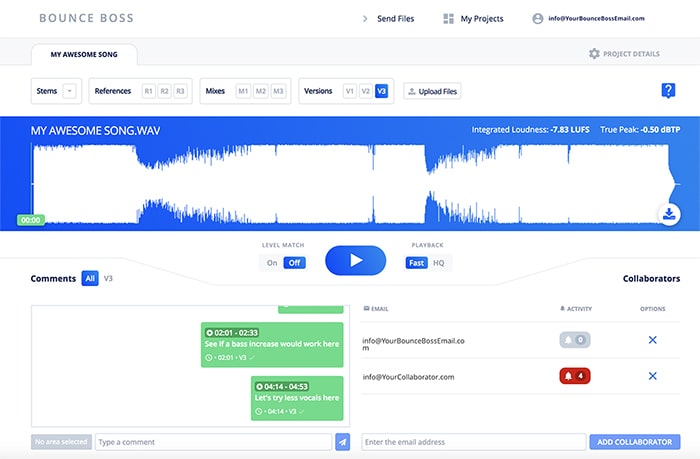Click the Add Collaborator button
This screenshot has width=700, height=459.
click(x=635, y=441)
